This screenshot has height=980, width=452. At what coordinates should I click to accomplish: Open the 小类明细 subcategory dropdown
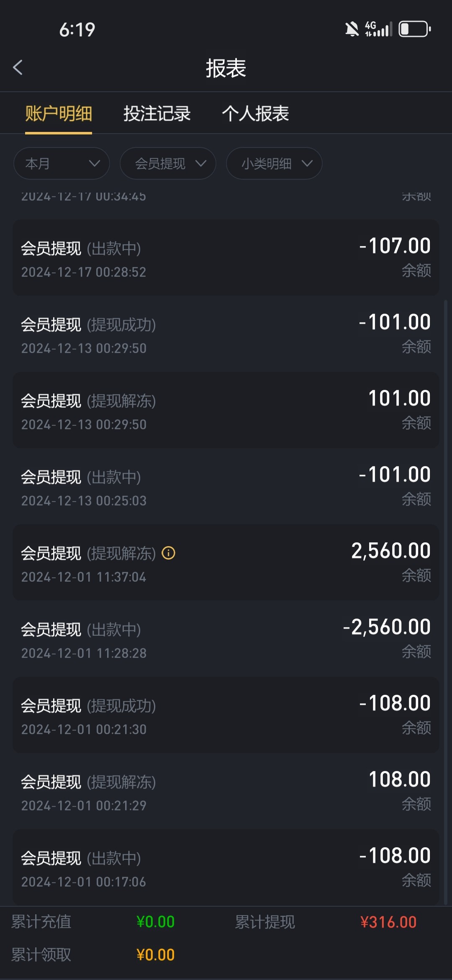[274, 163]
